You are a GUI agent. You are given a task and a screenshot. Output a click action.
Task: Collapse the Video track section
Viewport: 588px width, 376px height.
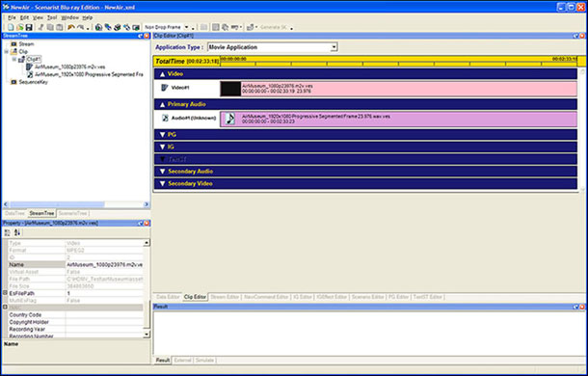pos(162,74)
